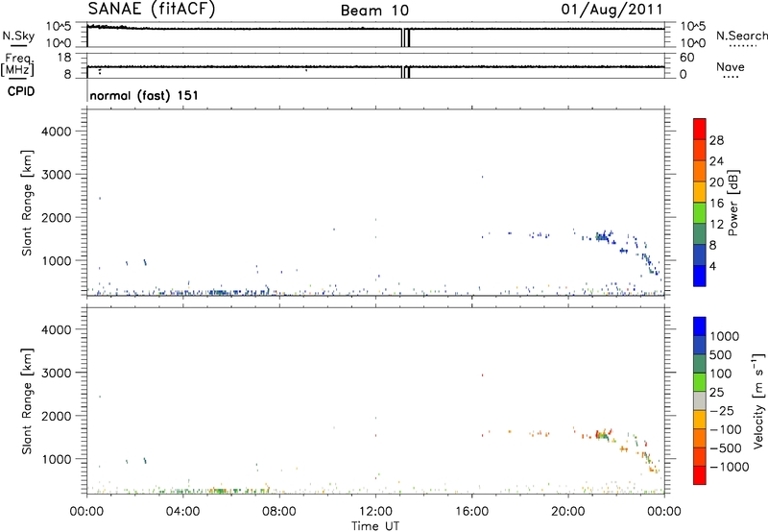Click the bright blue bottom Power colorbar segment

pos(700,276)
